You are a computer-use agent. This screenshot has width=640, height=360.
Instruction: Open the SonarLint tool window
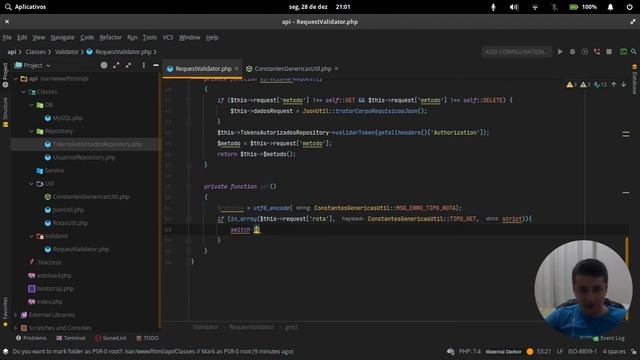click(x=111, y=338)
